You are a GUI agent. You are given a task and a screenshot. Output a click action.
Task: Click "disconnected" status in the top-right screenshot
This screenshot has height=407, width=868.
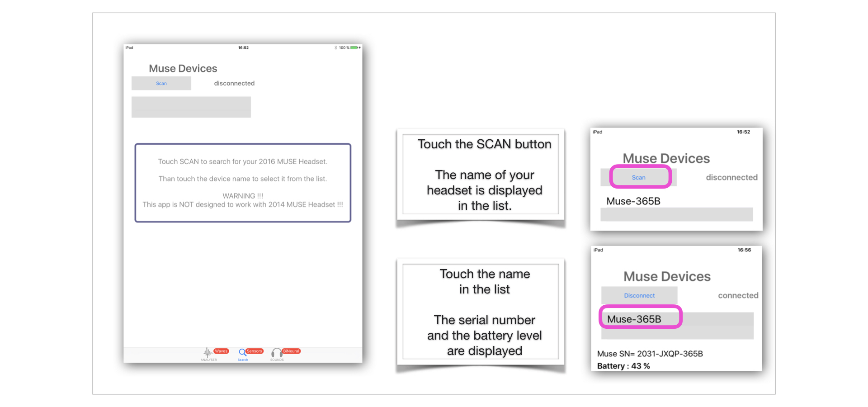(x=732, y=177)
